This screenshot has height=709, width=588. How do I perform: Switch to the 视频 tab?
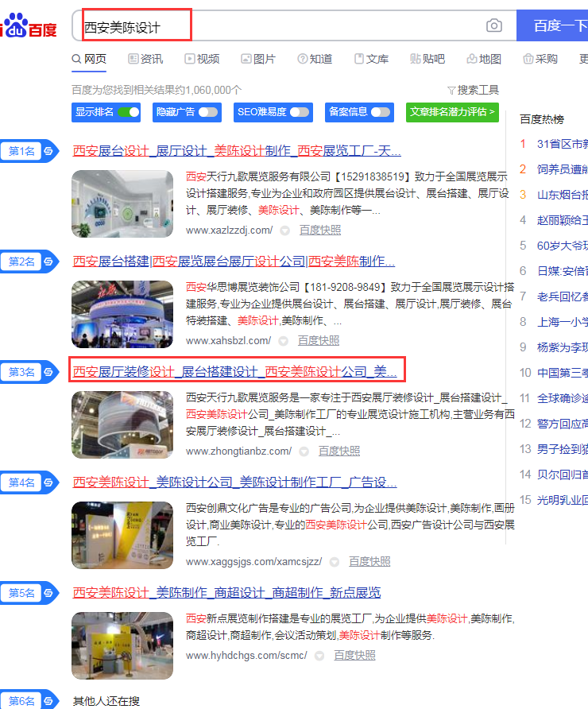202,59
